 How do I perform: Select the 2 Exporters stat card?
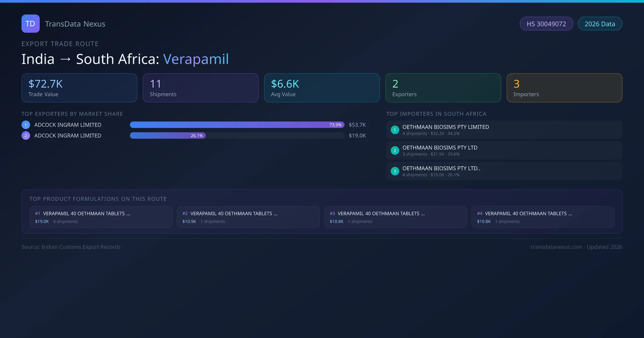tap(443, 88)
